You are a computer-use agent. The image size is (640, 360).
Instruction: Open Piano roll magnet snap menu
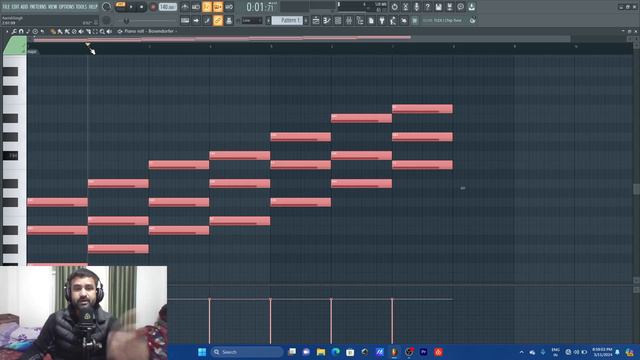click(x=21, y=31)
